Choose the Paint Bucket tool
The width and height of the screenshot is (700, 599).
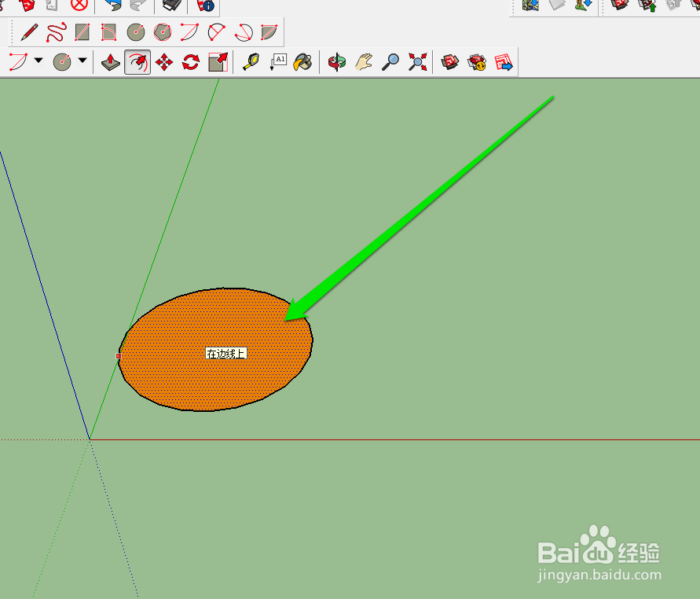pos(302,62)
